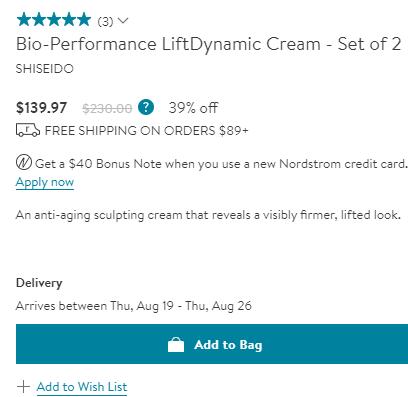Open the SHISEIDO brand name
The width and height of the screenshot is (408, 397).
click(x=45, y=69)
